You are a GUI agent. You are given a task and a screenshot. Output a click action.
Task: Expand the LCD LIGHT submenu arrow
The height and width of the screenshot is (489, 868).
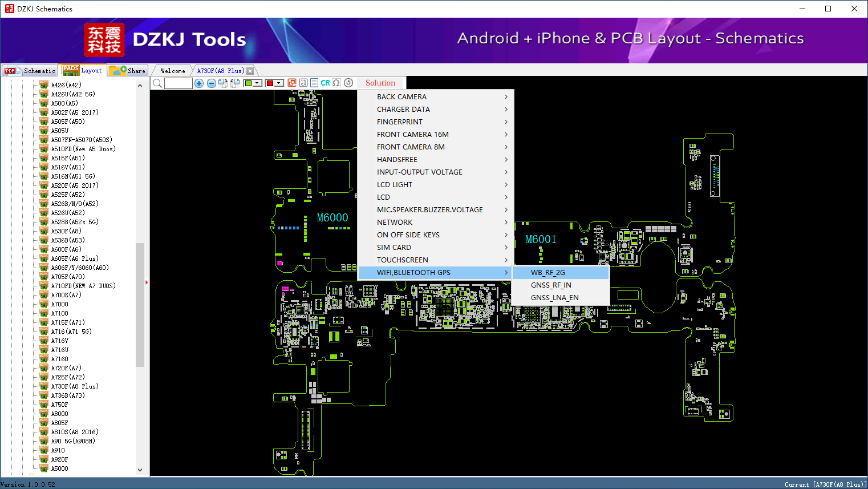click(506, 185)
